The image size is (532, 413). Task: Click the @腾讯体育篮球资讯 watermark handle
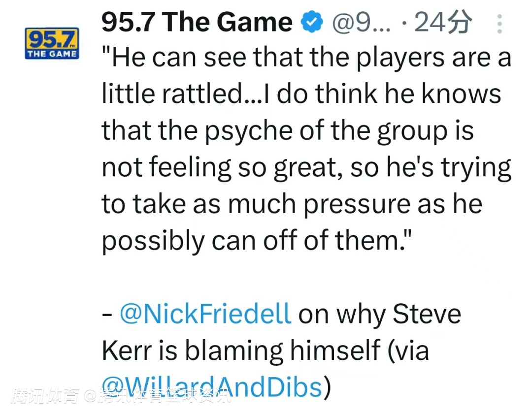click(158, 396)
